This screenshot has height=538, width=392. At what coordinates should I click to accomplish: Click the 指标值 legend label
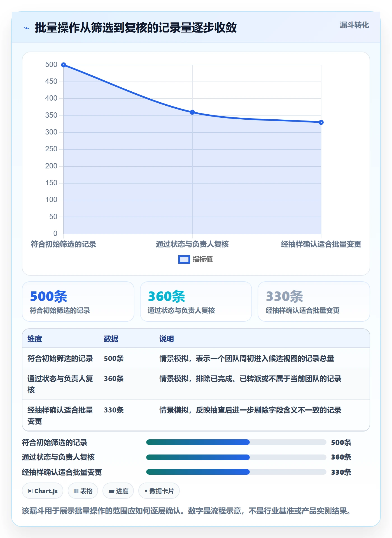(203, 259)
